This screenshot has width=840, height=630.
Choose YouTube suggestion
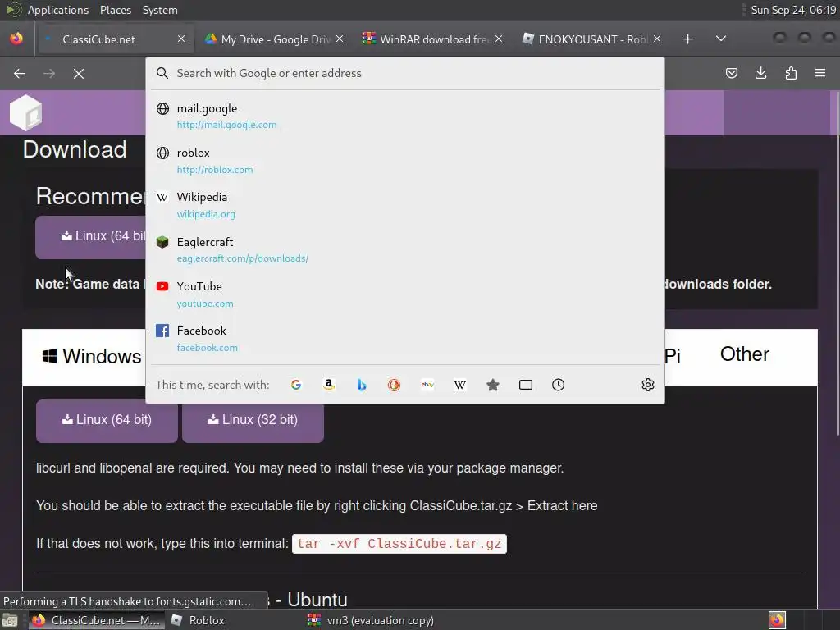405,294
